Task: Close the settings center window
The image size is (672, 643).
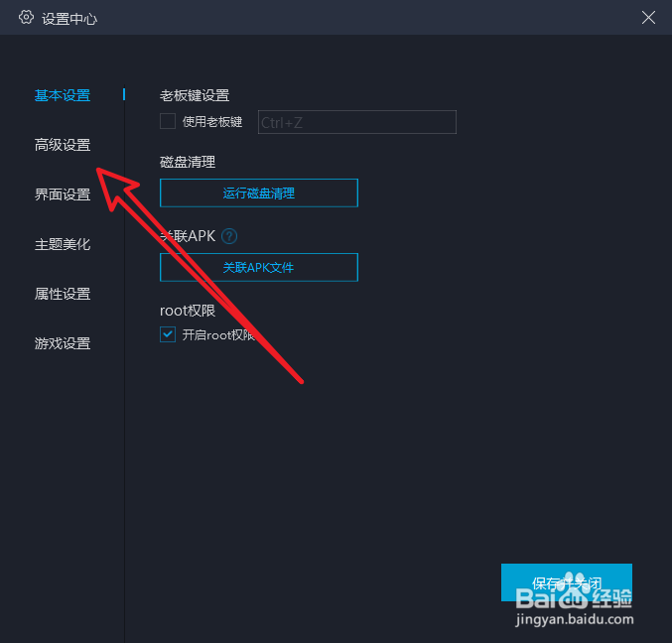Action: tap(648, 18)
